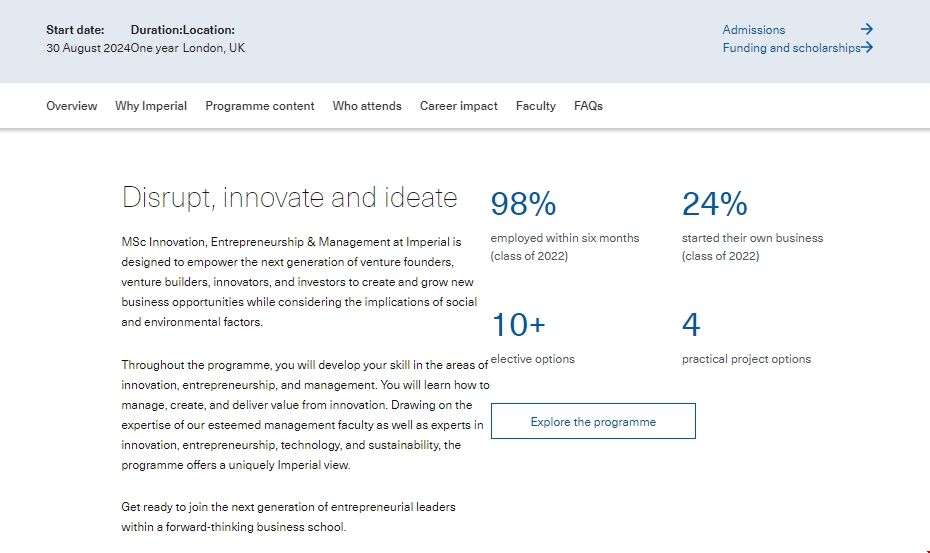
Task: Open the FAQs tab
Action: 588,106
